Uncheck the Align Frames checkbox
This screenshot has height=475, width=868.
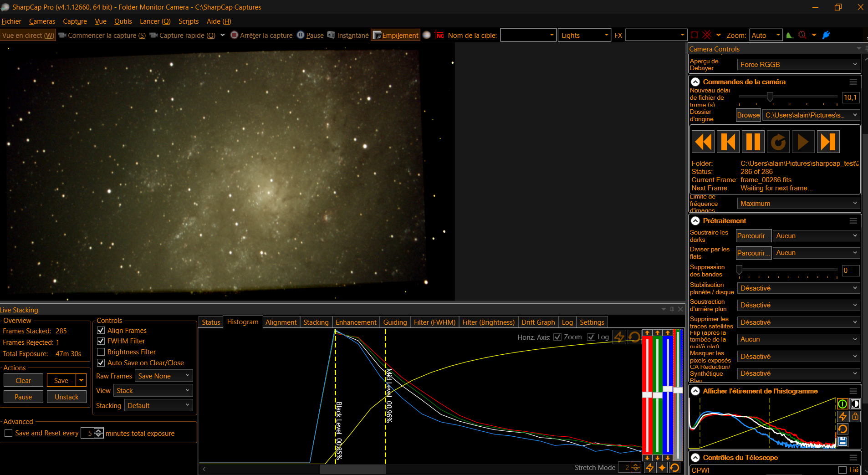tap(101, 331)
